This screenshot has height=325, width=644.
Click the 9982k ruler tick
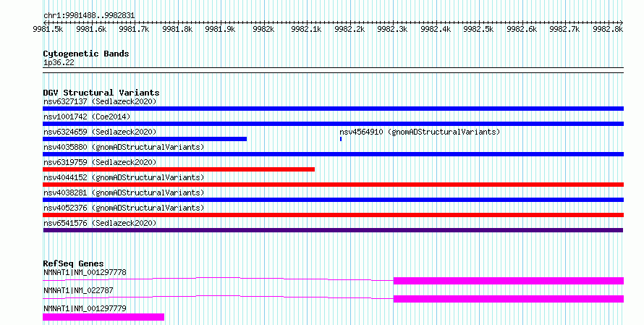coord(263,29)
